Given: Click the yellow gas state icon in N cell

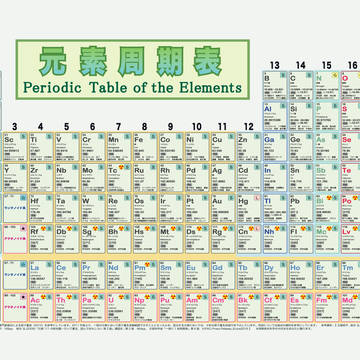Looking at the screenshot, I should 335,75.
